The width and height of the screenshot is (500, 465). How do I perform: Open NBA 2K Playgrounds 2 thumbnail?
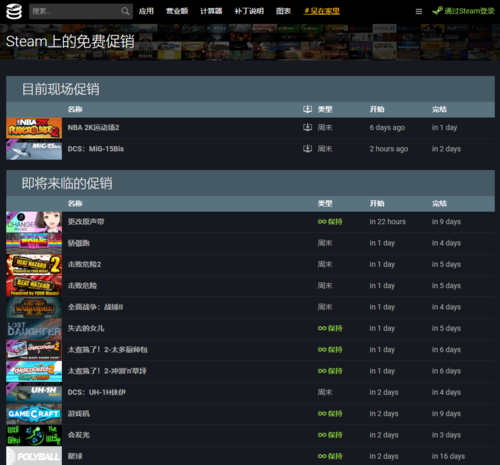(x=34, y=128)
